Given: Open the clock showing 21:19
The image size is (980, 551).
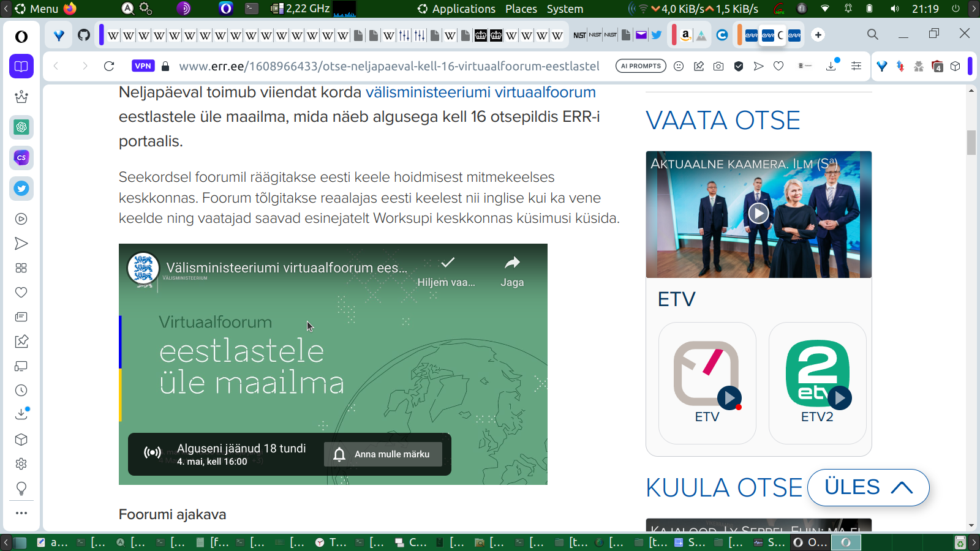Looking at the screenshot, I should [925, 9].
